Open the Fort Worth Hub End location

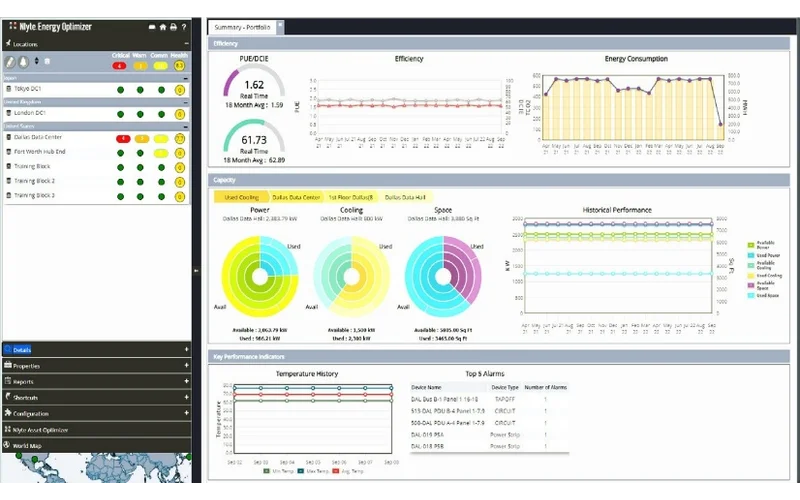pyautogui.click(x=40, y=152)
